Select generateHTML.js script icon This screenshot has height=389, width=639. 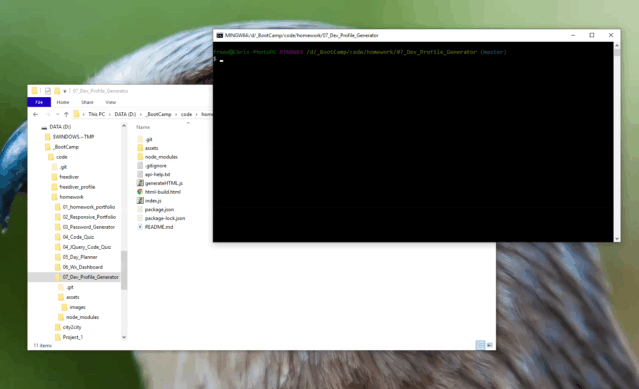click(x=140, y=183)
